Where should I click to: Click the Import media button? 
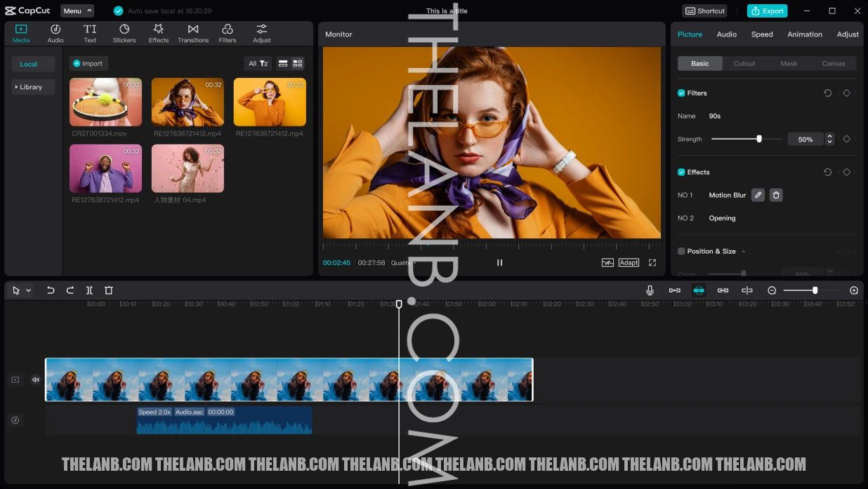point(88,63)
